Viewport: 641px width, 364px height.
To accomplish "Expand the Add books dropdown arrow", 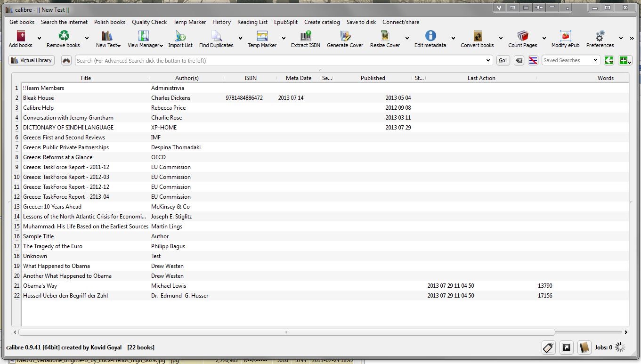I will (39, 39).
